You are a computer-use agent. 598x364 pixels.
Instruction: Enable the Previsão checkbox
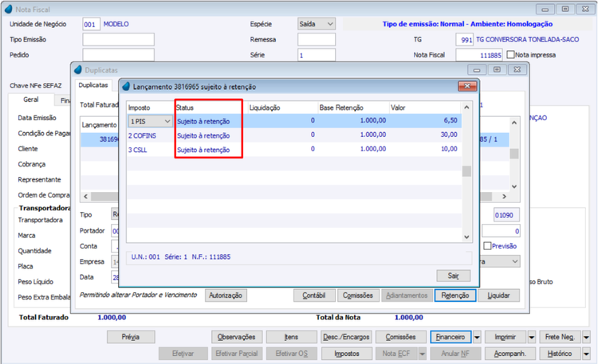[487, 246]
